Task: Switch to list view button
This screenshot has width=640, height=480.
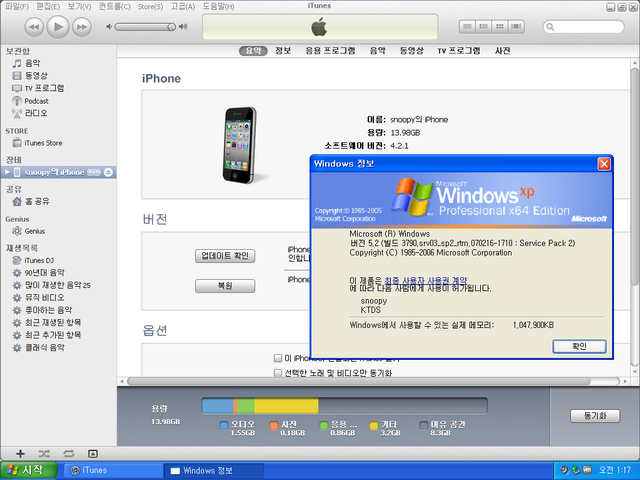Action: (467, 27)
